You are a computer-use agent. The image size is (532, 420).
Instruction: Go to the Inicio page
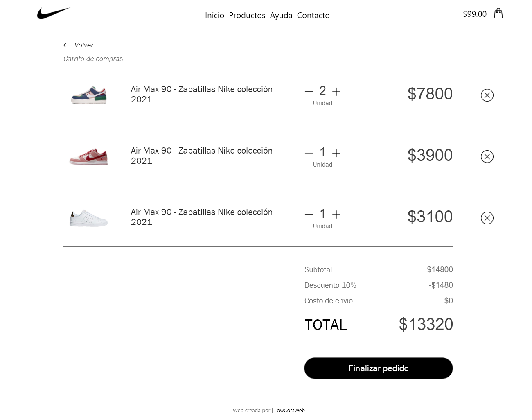[214, 15]
